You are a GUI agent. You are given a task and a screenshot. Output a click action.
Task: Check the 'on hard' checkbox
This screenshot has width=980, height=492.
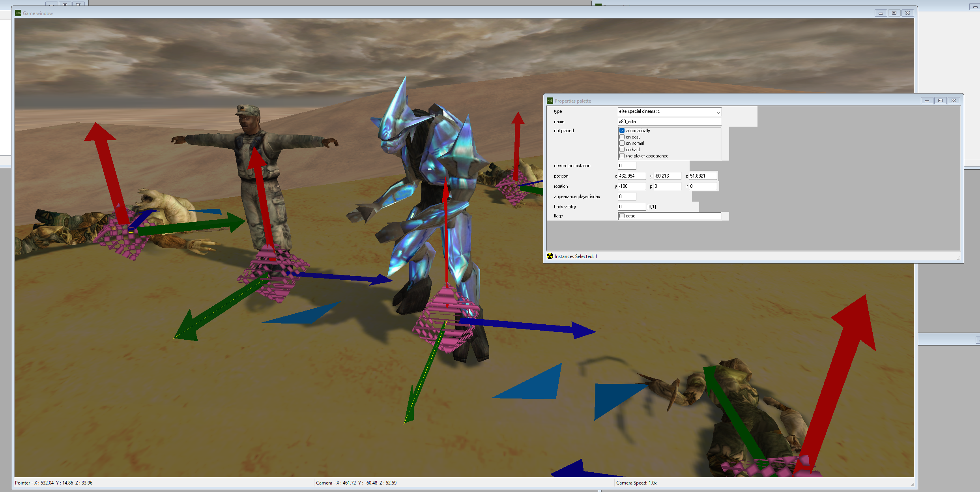pos(622,150)
